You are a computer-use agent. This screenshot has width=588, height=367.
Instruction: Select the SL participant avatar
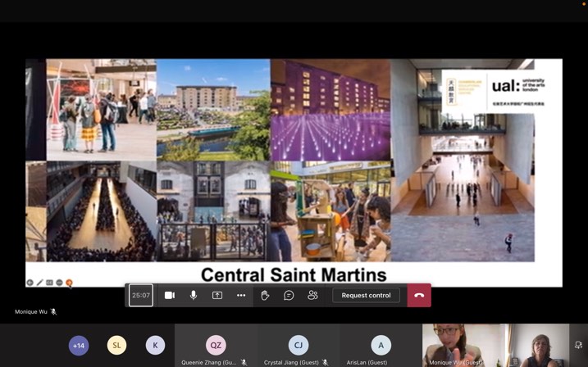point(117,345)
